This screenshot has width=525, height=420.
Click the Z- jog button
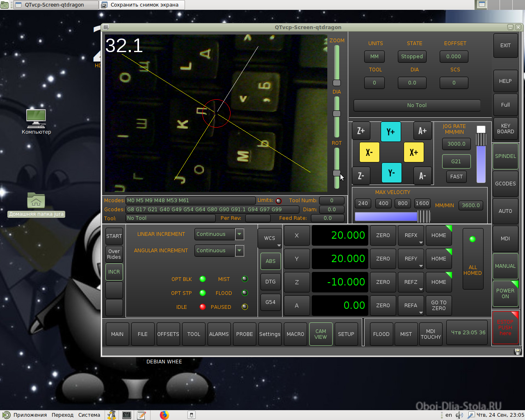(x=361, y=176)
